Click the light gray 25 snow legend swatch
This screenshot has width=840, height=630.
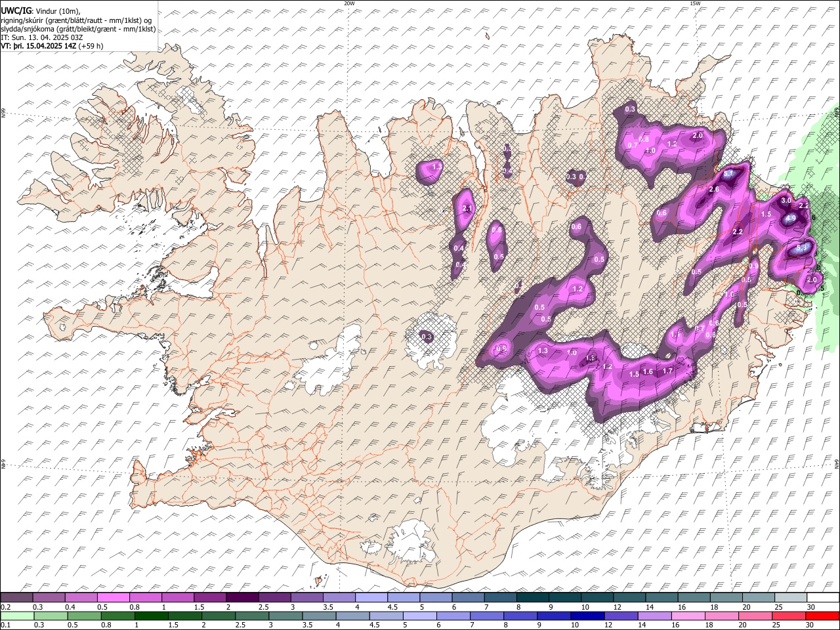pyautogui.click(x=790, y=597)
